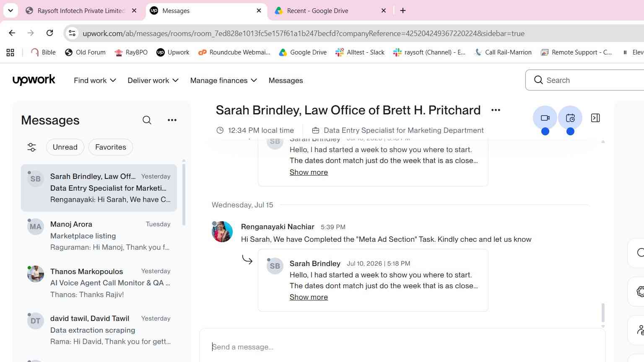Open the schedule meeting calendar icon
Image resolution: width=644 pixels, height=362 pixels.
[570, 118]
